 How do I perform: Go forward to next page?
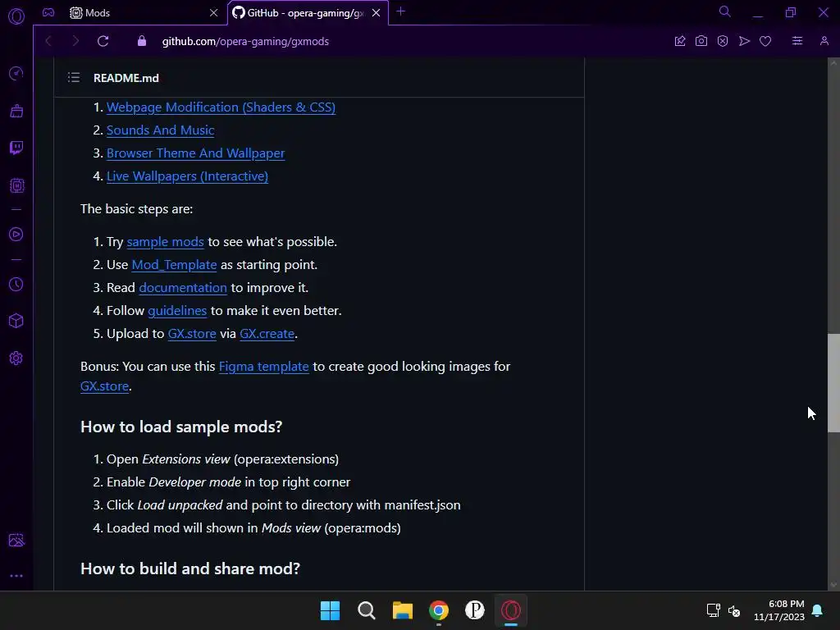pos(75,41)
